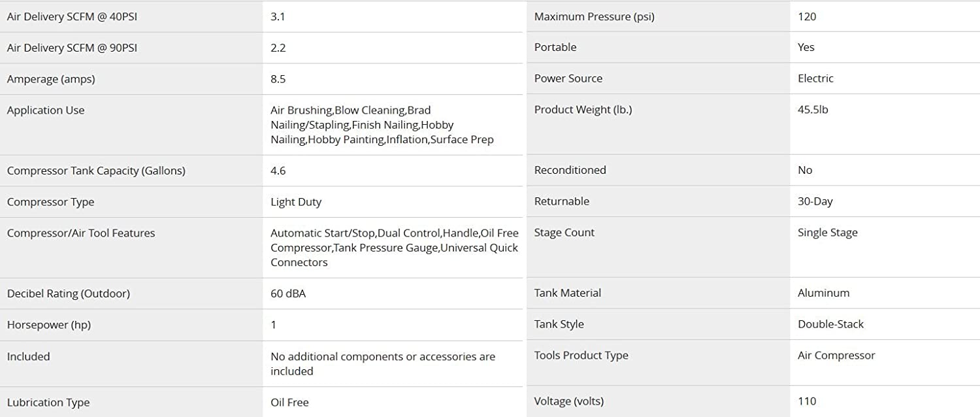Click the Amperage (amps) label

(51, 79)
